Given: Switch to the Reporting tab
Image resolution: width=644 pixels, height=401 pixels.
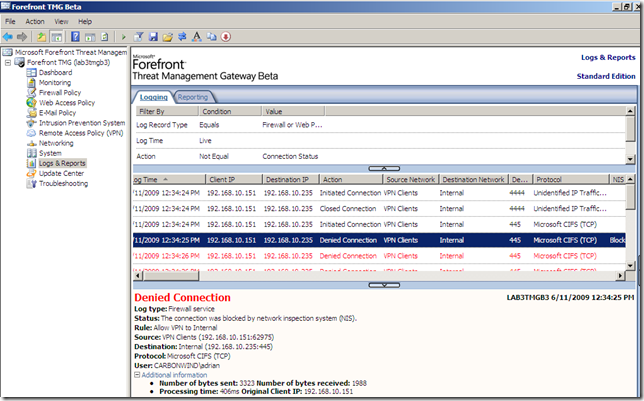Looking at the screenshot, I should (x=192, y=97).
